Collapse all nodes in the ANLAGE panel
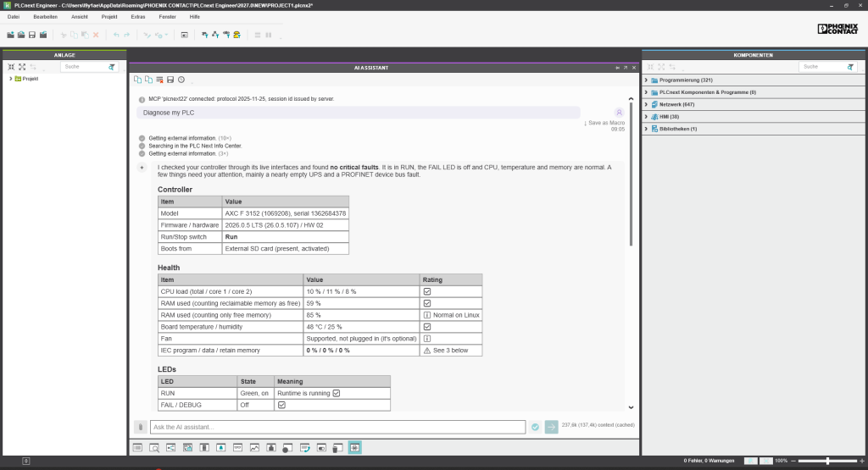 point(11,67)
